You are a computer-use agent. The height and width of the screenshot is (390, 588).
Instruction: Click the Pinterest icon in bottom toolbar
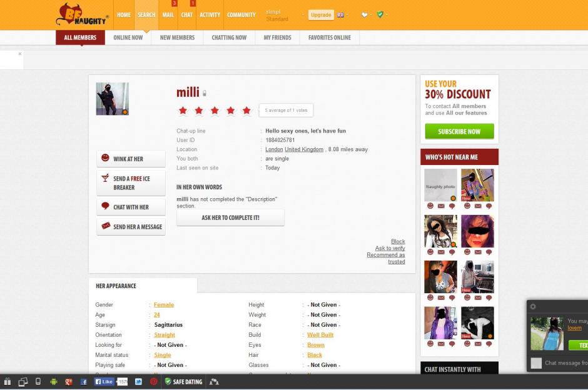coord(153,382)
